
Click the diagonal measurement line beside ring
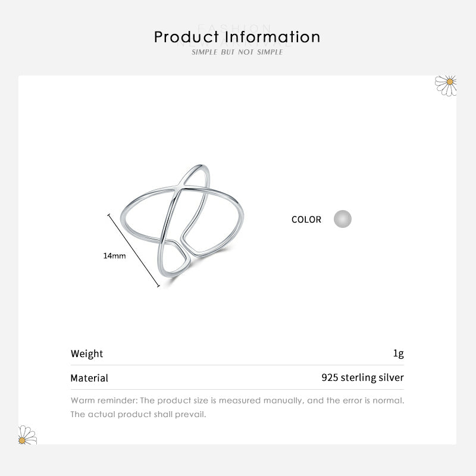[134, 250]
